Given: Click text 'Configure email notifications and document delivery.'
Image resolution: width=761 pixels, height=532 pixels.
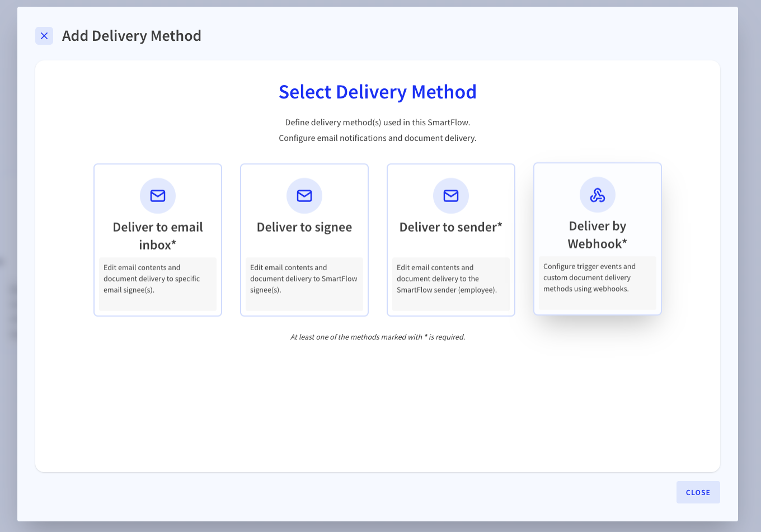Looking at the screenshot, I should coord(378,138).
